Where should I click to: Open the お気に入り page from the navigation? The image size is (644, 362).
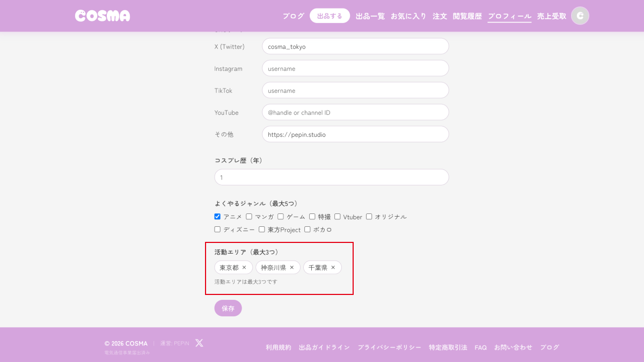tap(408, 16)
